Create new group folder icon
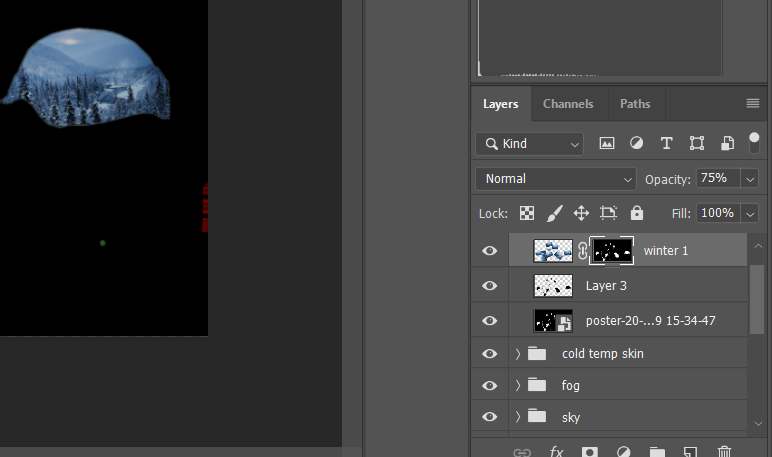Image resolution: width=772 pixels, height=457 pixels. 657,452
